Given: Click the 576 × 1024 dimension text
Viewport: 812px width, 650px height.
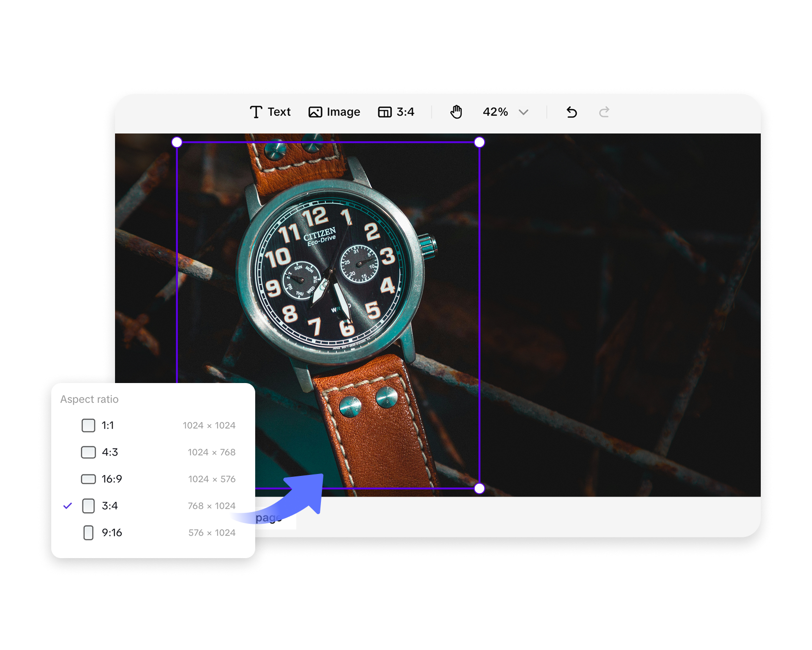Looking at the screenshot, I should pyautogui.click(x=212, y=533).
